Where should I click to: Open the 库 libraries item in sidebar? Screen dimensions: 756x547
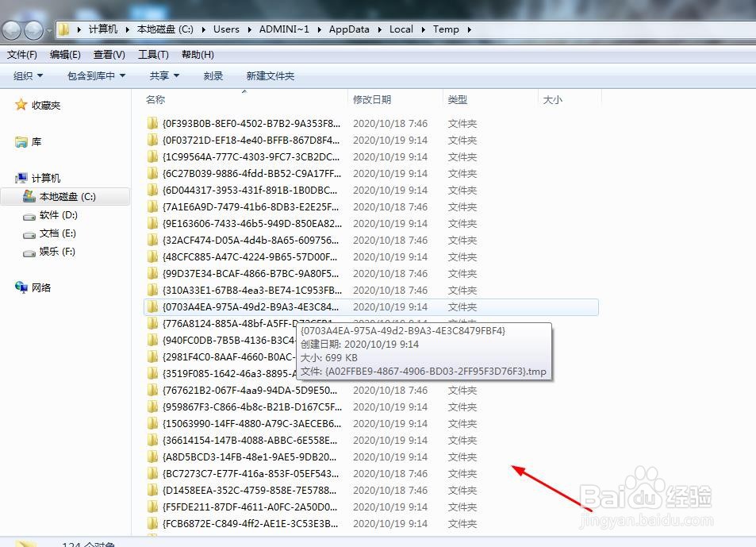tap(28, 142)
